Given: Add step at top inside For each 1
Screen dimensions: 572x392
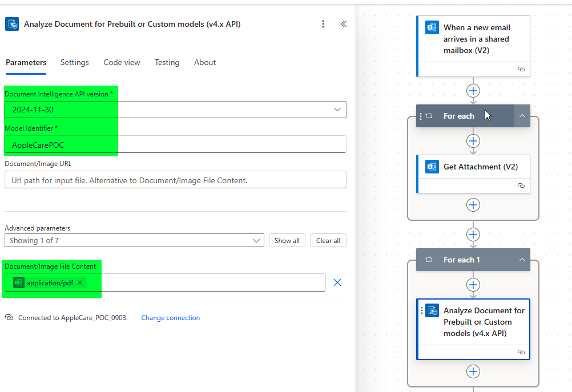Looking at the screenshot, I should 473,285.
